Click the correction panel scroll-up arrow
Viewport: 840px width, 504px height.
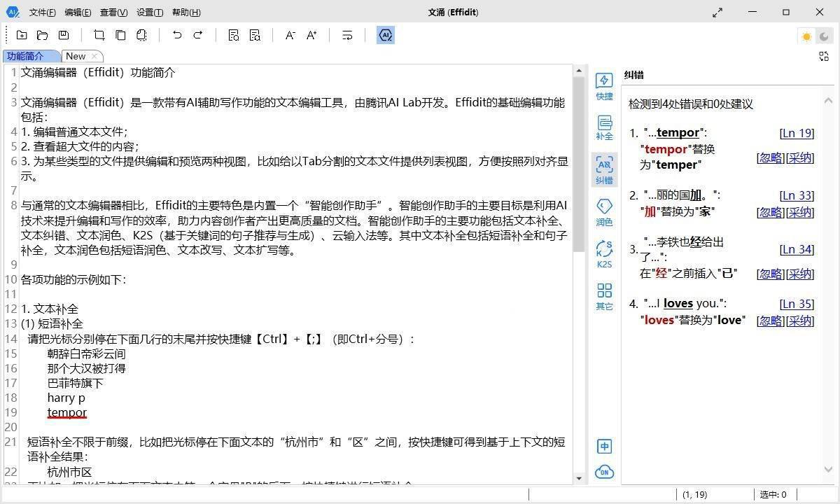(x=829, y=101)
